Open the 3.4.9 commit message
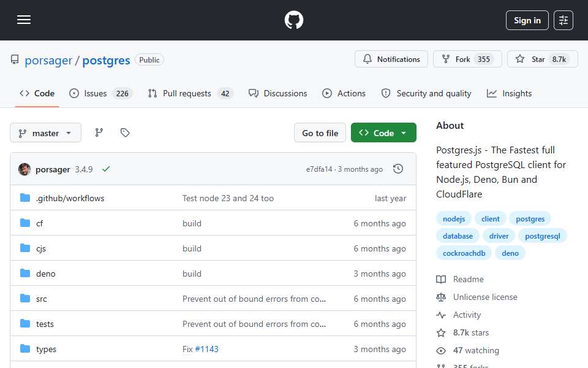 (84, 170)
